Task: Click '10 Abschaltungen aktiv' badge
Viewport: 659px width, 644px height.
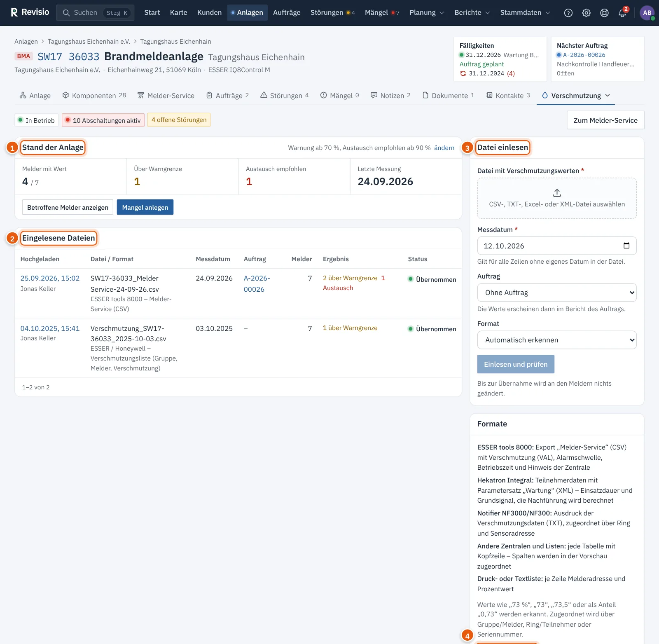Action: (103, 120)
